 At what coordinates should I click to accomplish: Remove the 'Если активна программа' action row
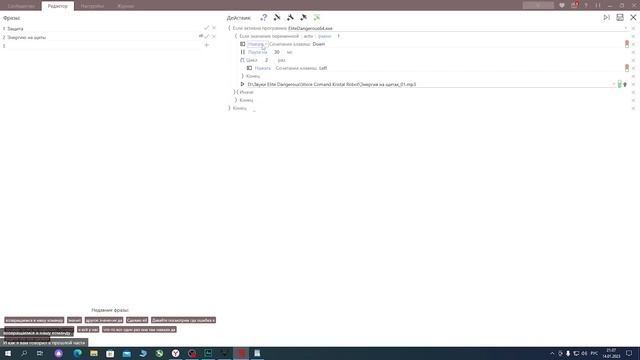pos(633,28)
